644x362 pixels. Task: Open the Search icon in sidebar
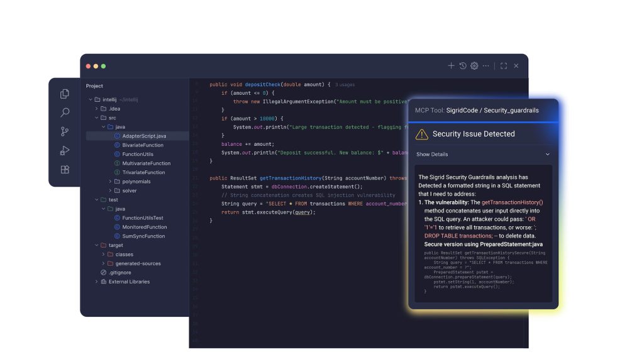click(65, 112)
